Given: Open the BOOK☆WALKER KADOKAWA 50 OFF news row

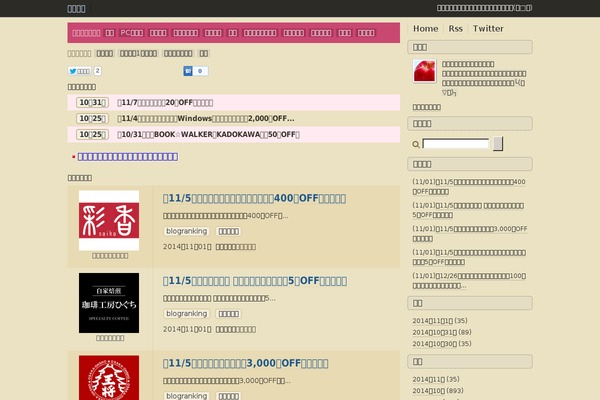Looking at the screenshot, I should tap(234, 135).
